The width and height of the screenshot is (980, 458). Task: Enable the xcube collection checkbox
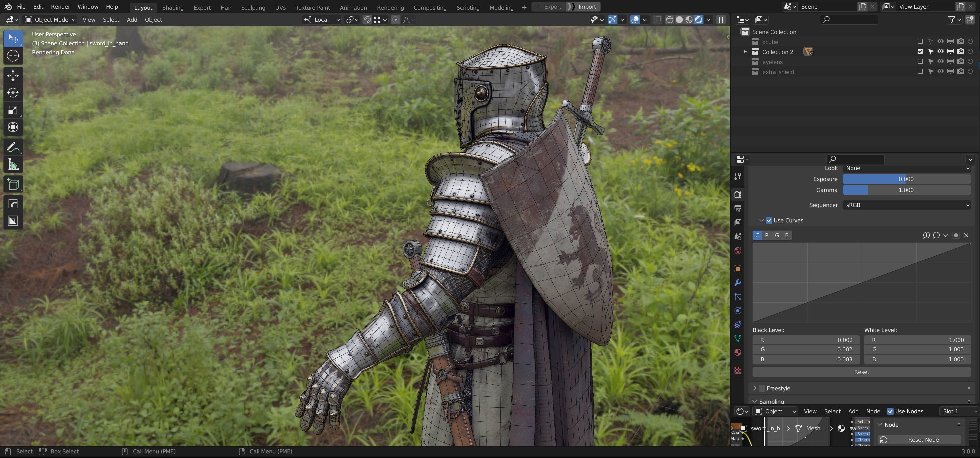pyautogui.click(x=920, y=42)
